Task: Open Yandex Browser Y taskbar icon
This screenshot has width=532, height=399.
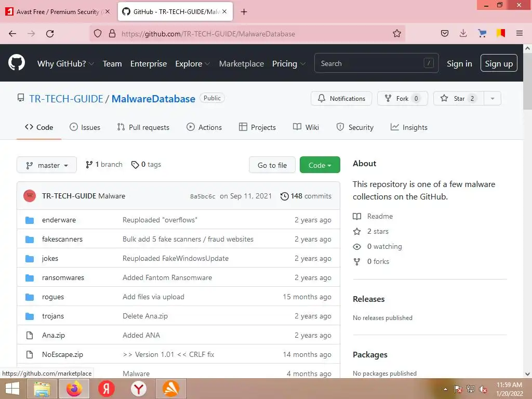Action: pyautogui.click(x=138, y=389)
